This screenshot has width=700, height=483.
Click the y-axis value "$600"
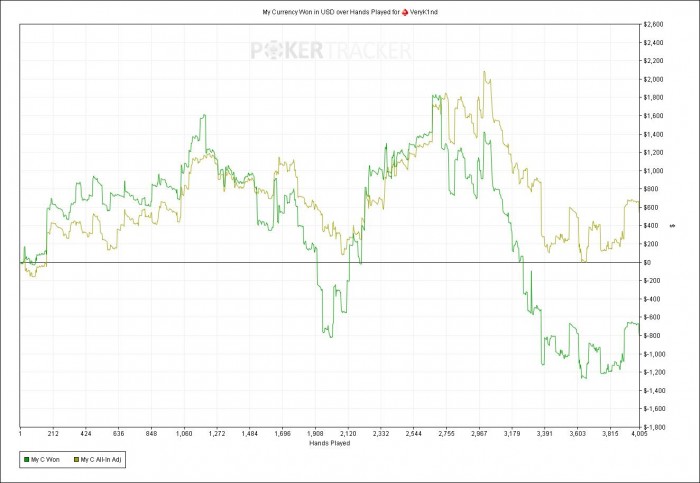coord(652,208)
